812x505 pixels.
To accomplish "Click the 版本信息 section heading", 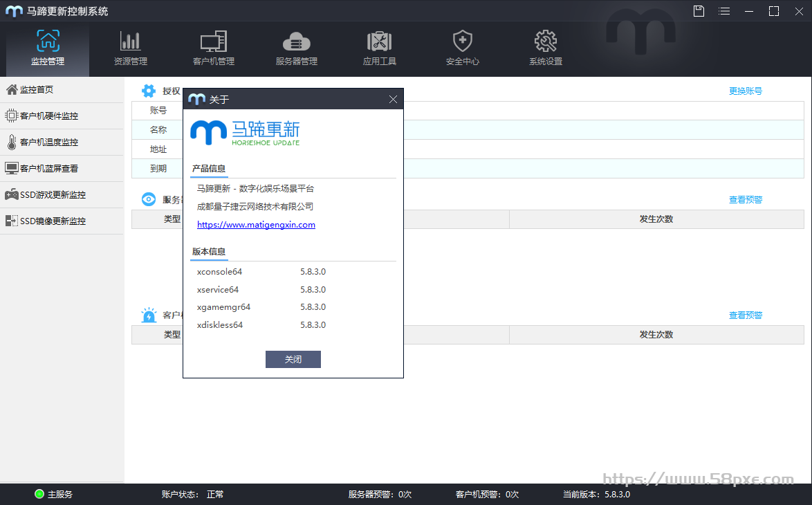I will tap(209, 252).
